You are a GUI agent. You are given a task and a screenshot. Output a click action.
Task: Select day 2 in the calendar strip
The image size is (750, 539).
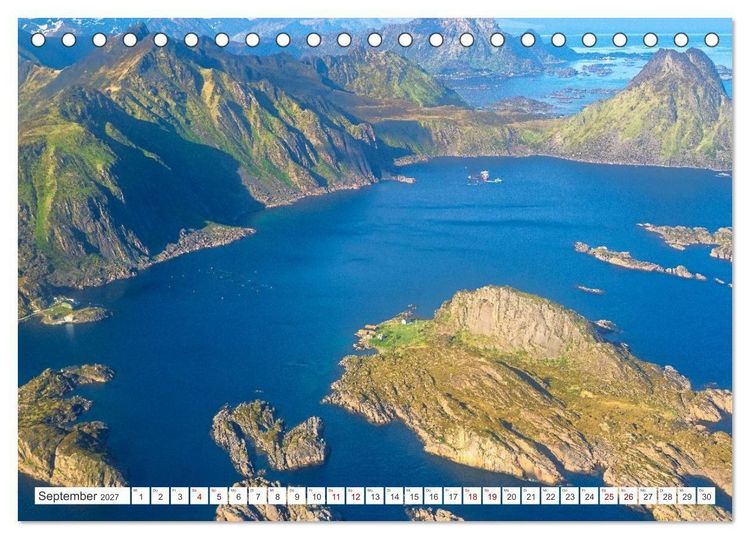pyautogui.click(x=160, y=496)
